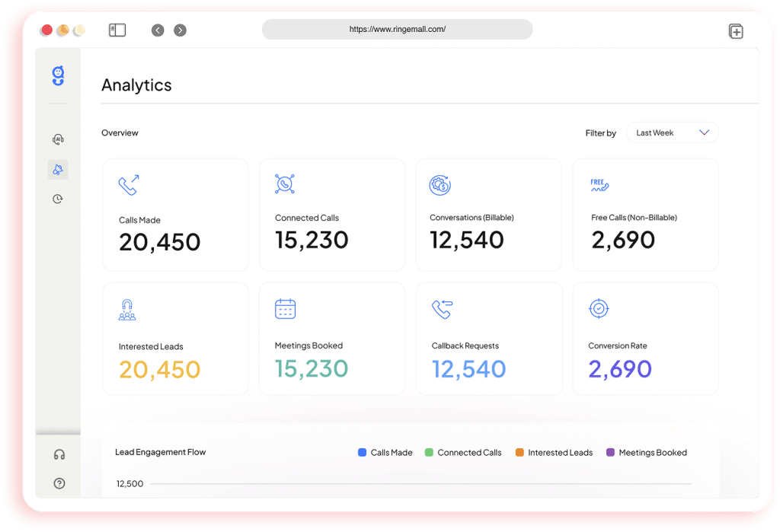Click the Callback Requests phone icon
The height and width of the screenshot is (532, 780).
[442, 307]
